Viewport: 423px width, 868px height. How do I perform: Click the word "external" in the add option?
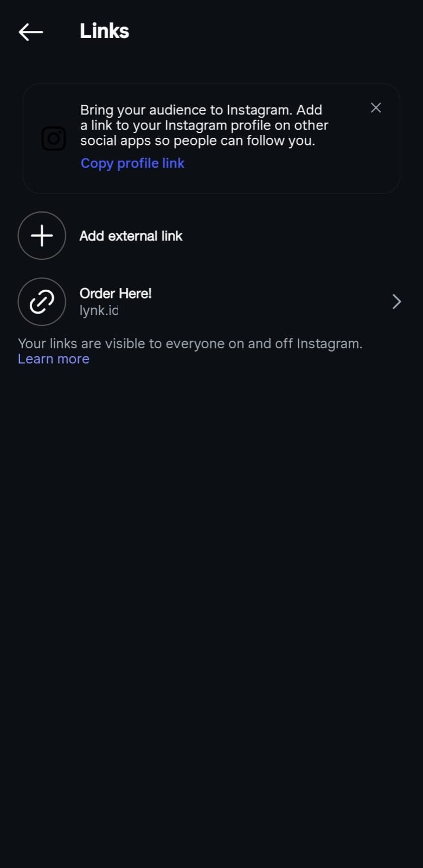click(x=133, y=236)
